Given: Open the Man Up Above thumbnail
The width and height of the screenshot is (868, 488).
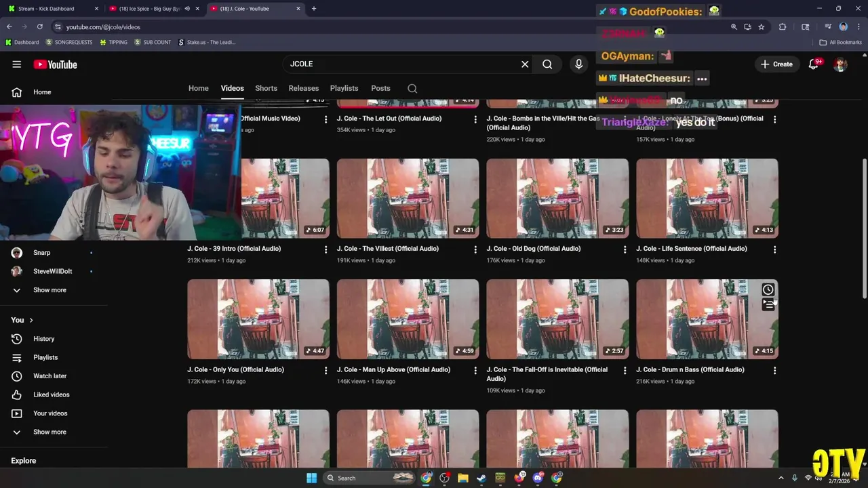Looking at the screenshot, I should (x=408, y=319).
